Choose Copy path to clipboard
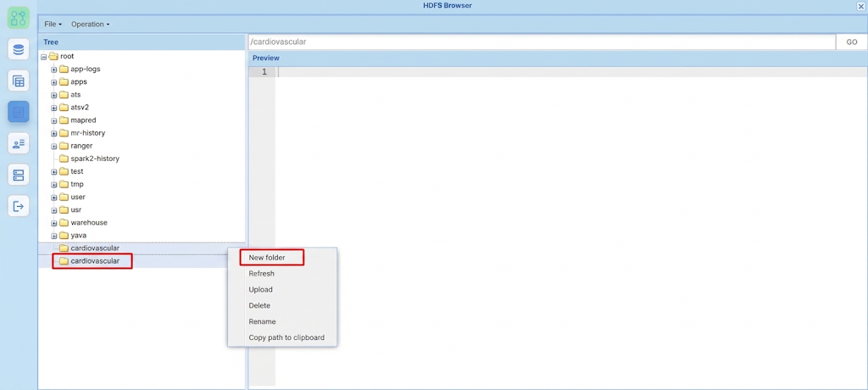Viewport: 868px width, 390px height. coord(282,337)
